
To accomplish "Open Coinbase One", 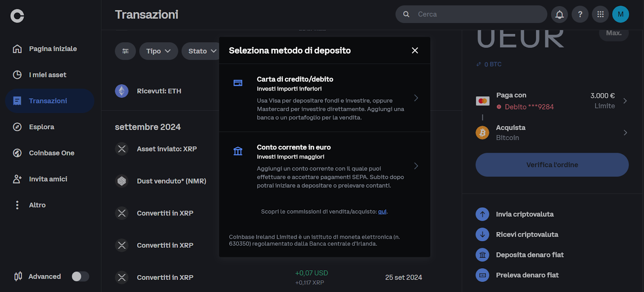I will (x=50, y=153).
